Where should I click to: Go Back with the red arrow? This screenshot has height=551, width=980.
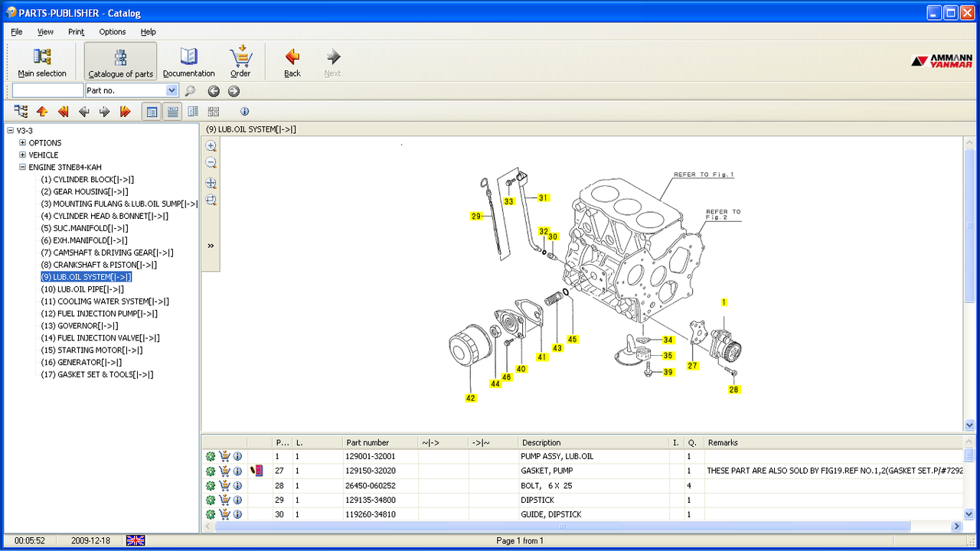click(292, 62)
